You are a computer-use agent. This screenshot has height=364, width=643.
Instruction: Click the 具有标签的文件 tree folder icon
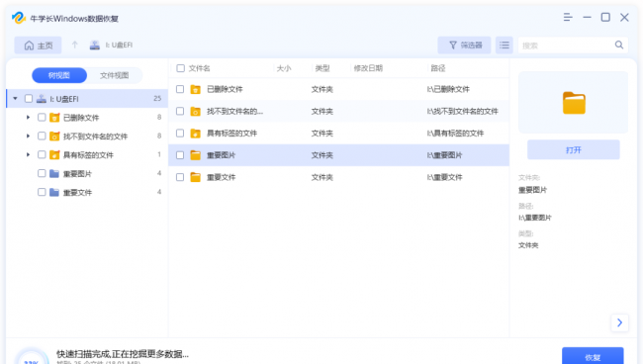54,155
